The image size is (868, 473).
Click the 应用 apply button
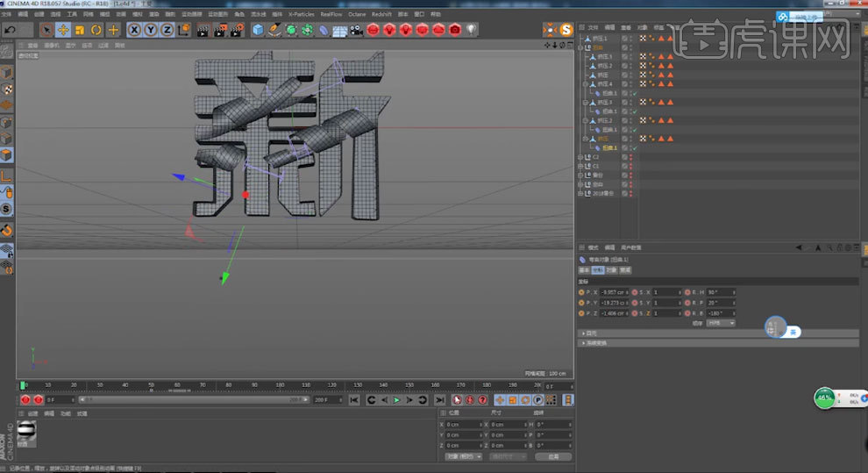click(553, 456)
